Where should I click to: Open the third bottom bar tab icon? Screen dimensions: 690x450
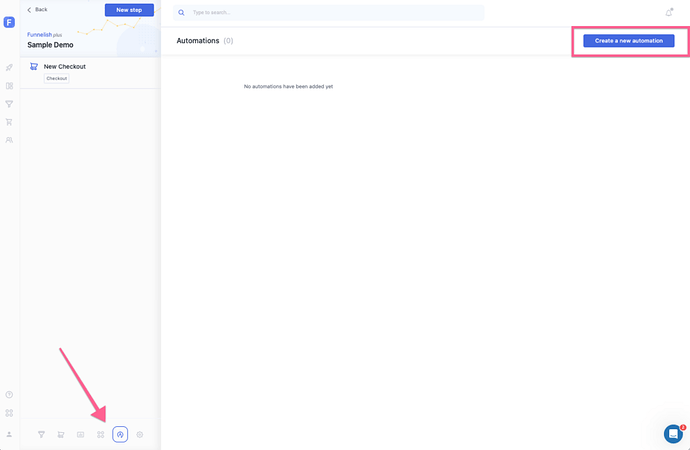80,434
